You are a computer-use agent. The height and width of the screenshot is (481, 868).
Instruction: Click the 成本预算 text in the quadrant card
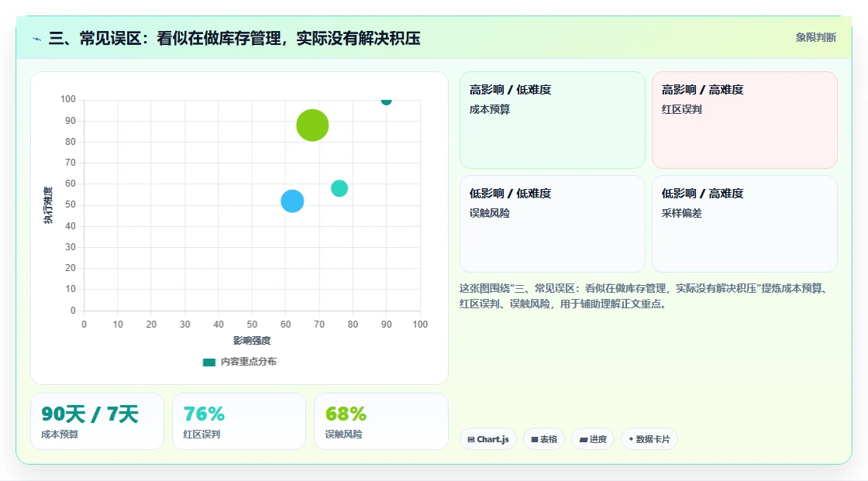tap(489, 109)
